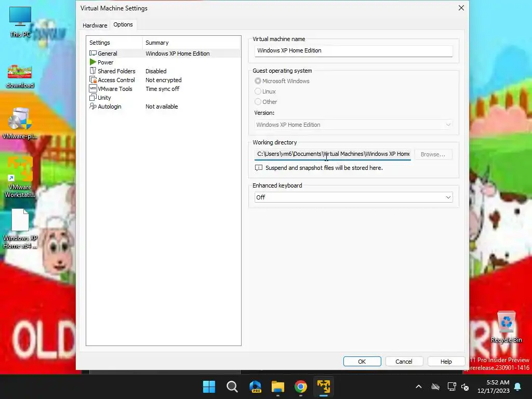Screen dimensions: 532x399
Task: Click the Summary column header
Action: point(191,43)
